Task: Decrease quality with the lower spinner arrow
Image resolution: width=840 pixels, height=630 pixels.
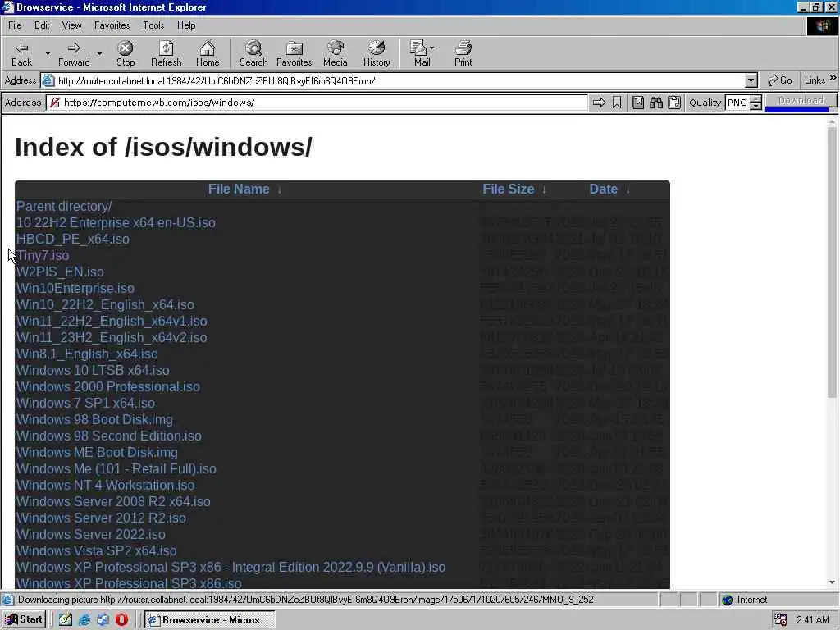Action: tap(756, 106)
